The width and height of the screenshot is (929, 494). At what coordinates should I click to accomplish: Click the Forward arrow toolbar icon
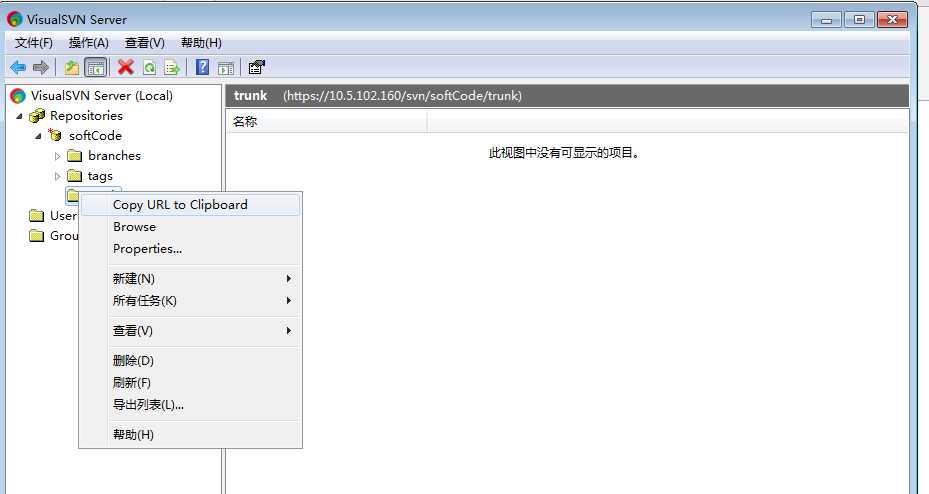[x=41, y=68]
